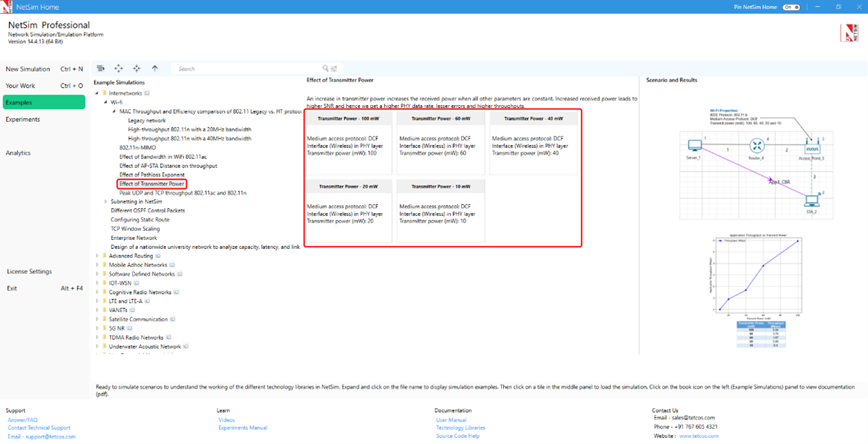
Task: Load the Transmitter Power - 60 mW tile
Action: click(440, 142)
